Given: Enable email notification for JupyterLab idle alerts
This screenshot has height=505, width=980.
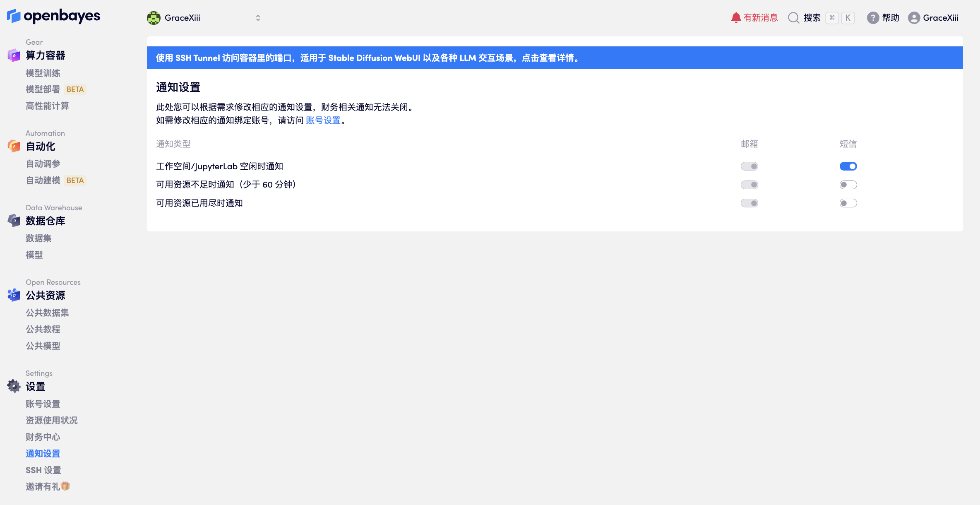Looking at the screenshot, I should [x=749, y=166].
